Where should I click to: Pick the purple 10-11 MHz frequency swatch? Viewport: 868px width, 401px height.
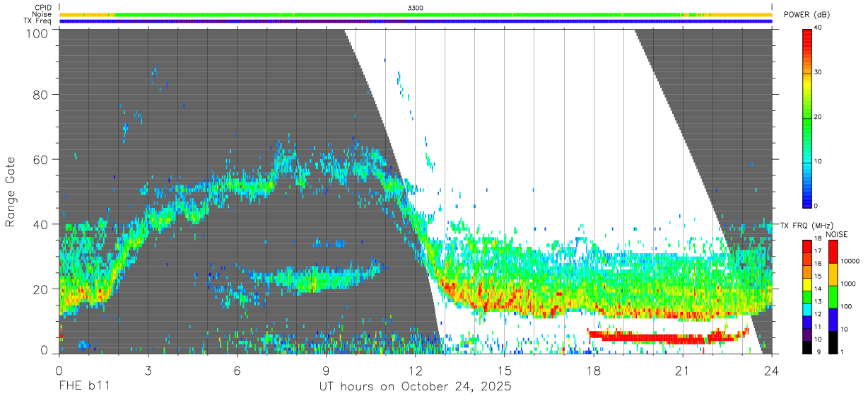[807, 334]
